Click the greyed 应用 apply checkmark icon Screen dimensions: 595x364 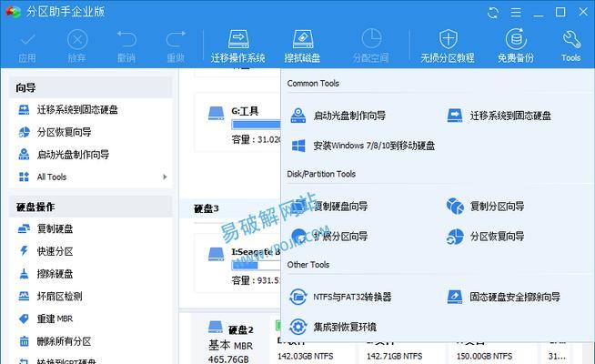coord(27,39)
